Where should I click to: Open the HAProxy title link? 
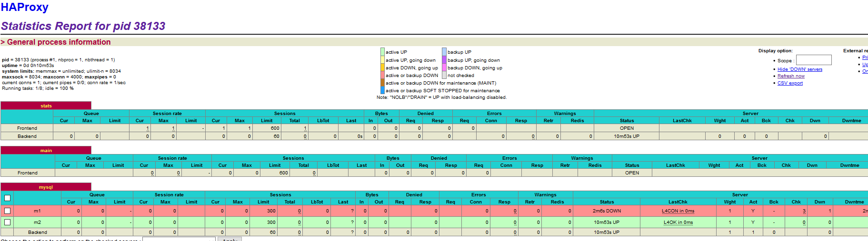tap(25, 7)
